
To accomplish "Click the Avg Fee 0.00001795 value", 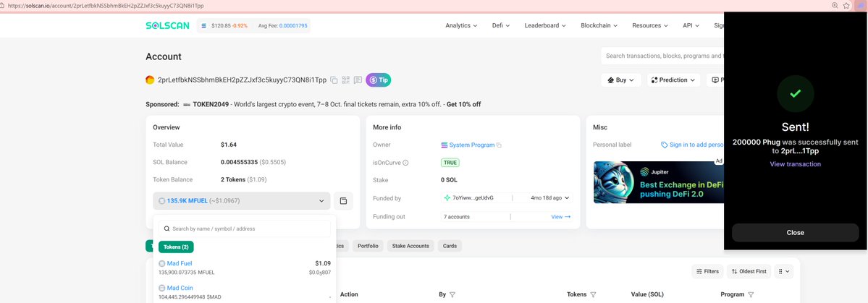I will tap(293, 26).
